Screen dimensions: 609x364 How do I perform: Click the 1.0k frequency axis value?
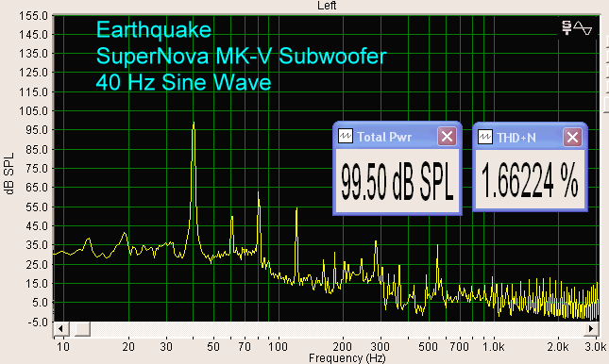coord(493,346)
